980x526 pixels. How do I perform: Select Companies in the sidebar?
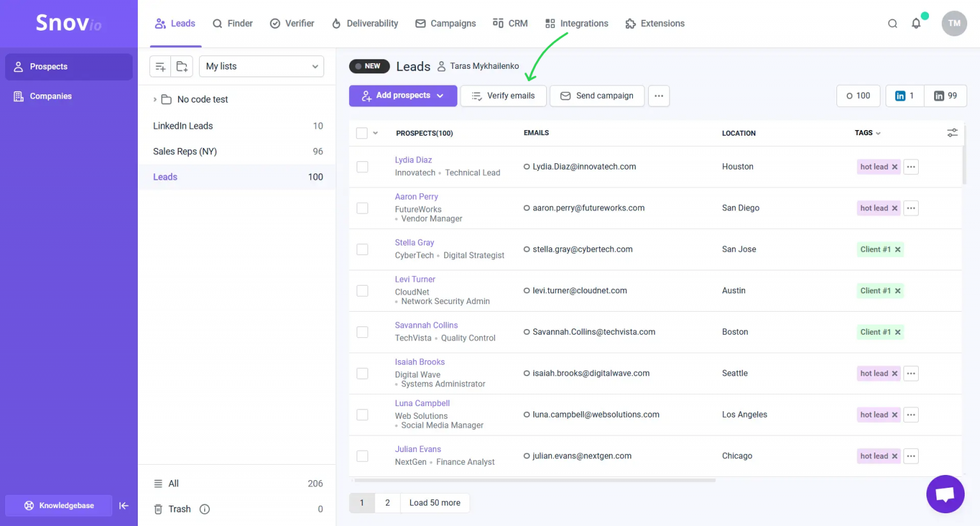(69, 96)
